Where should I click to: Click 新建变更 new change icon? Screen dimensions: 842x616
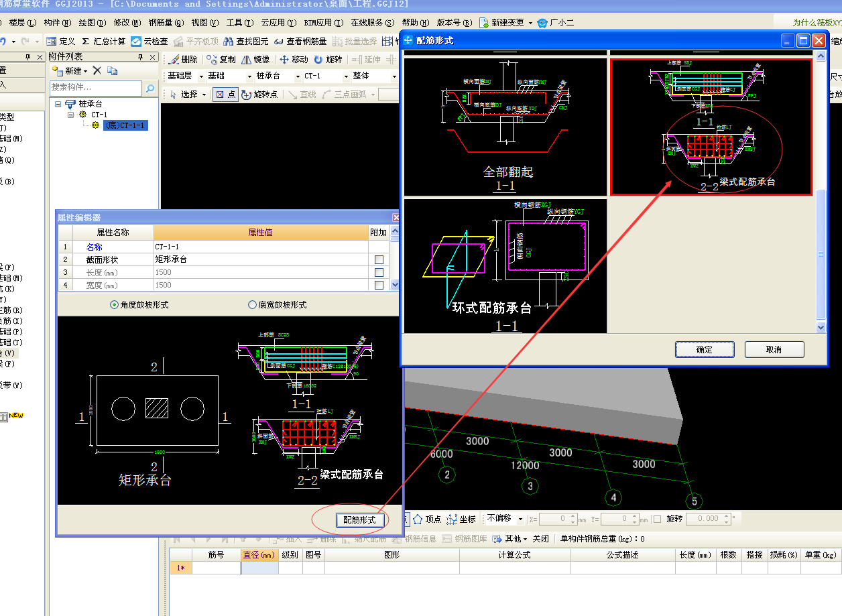coord(484,23)
